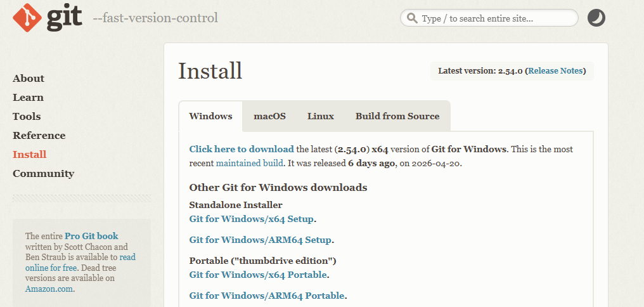This screenshot has width=644, height=307.
Task: Click the search magnifier icon
Action: click(411, 18)
